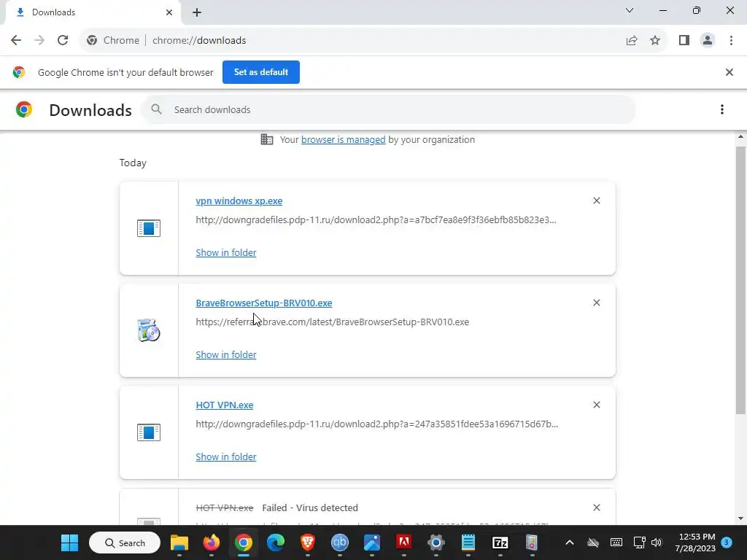Open the browser is managed link
This screenshot has height=560, width=747.
pyautogui.click(x=343, y=140)
